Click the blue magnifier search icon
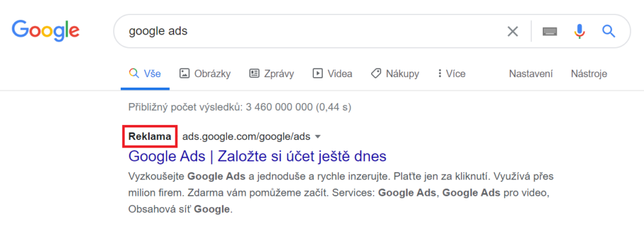Viewport: 644px width, 231px height. click(x=608, y=31)
